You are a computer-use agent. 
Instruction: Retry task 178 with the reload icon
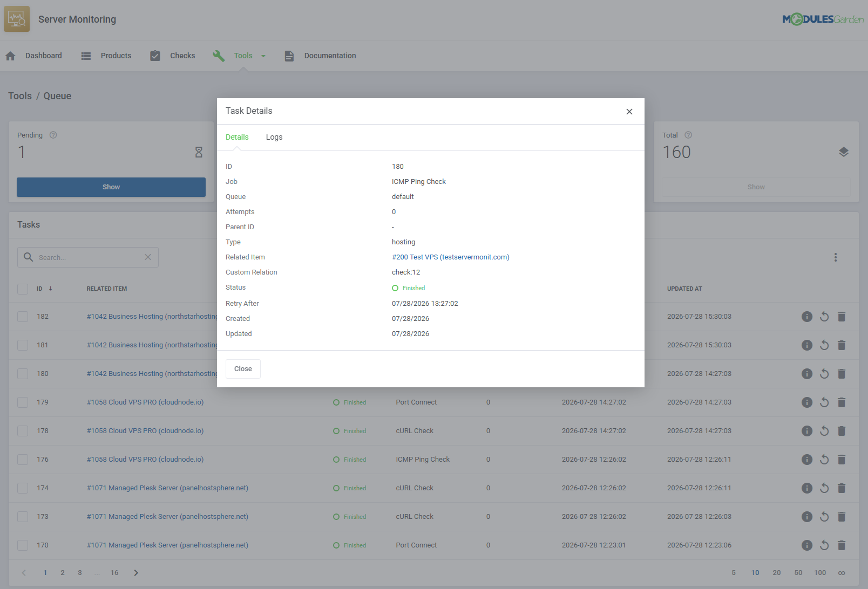pos(824,431)
